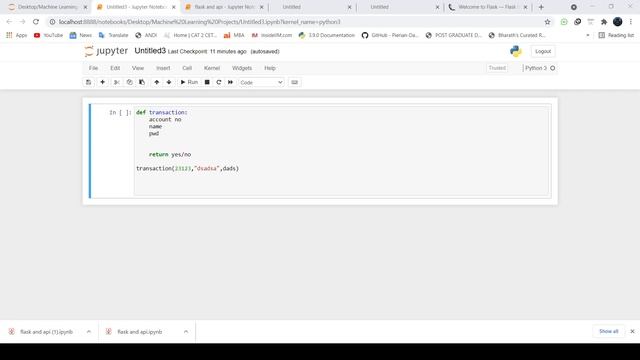
Task: Click the Last Checkpoint text
Action: [x=207, y=51]
